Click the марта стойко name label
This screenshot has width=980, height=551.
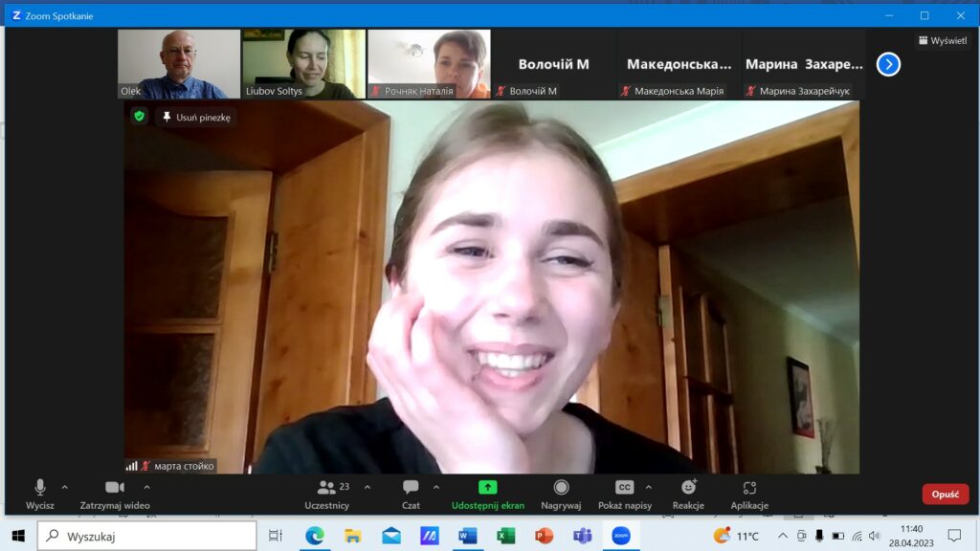tap(184, 466)
